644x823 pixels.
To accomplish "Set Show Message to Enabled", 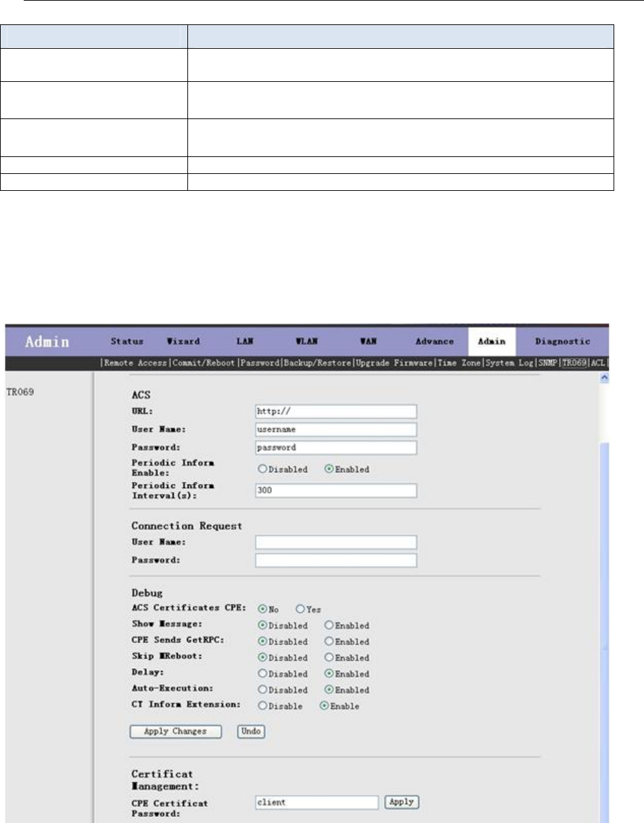I will click(x=329, y=625).
